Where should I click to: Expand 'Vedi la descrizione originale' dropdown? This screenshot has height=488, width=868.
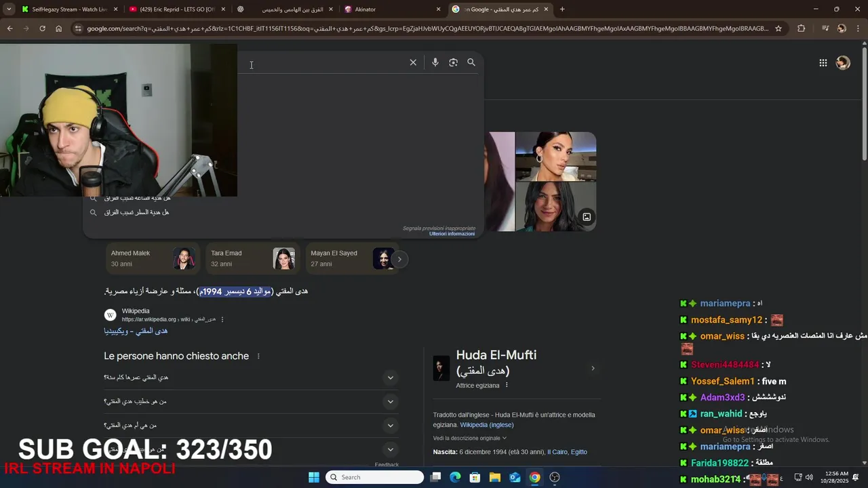tap(470, 439)
